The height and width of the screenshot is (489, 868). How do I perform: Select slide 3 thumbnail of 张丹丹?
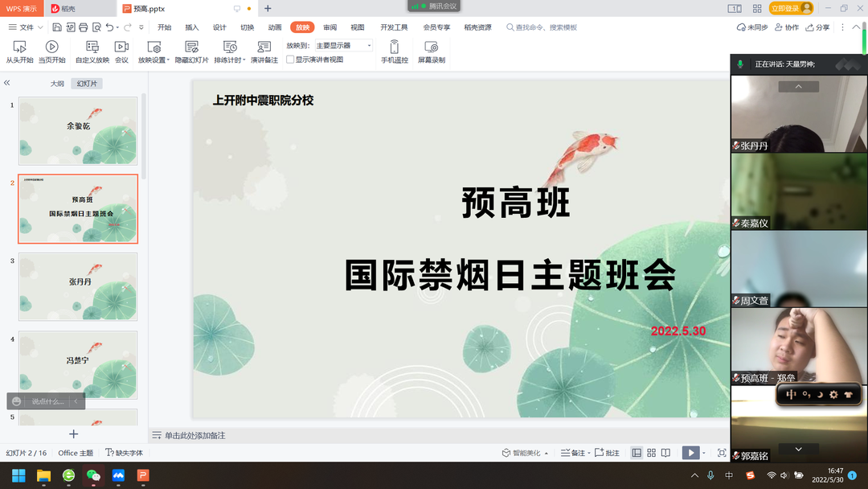[x=77, y=286]
